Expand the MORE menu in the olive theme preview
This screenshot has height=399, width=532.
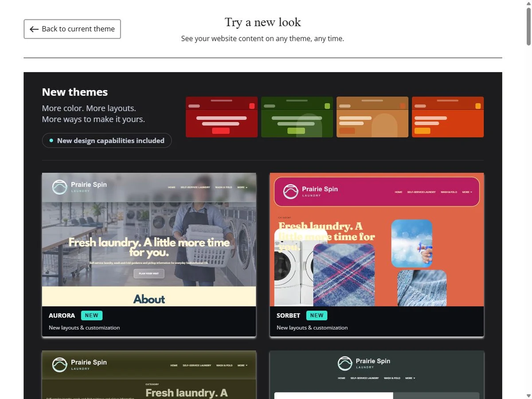click(x=242, y=365)
